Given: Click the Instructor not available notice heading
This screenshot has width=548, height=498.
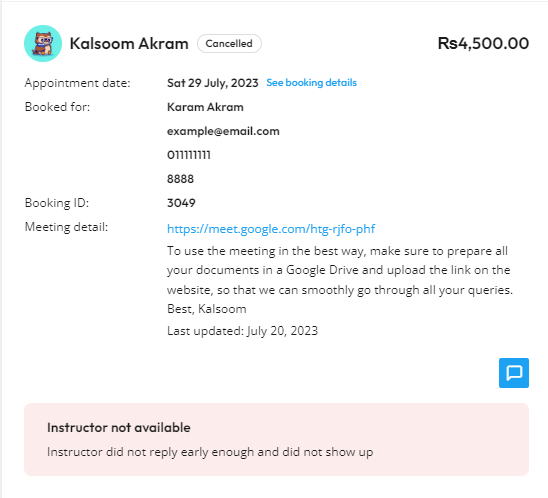Looking at the screenshot, I should point(118,427).
